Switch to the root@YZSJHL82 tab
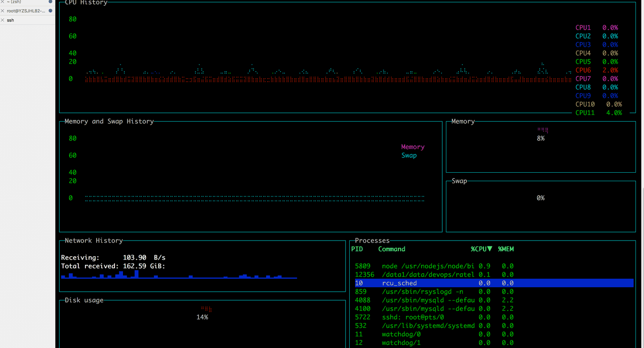Image resolution: width=644 pixels, height=348 pixels. click(x=26, y=11)
